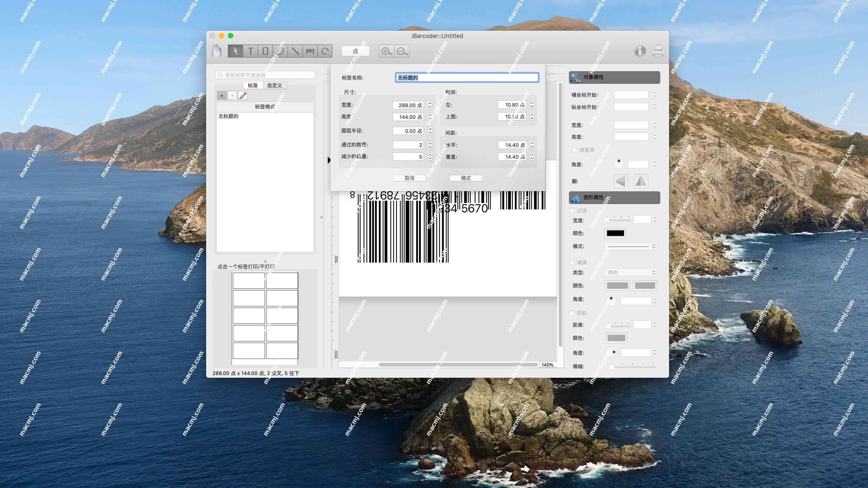
Task: Click the flip vertical triangle icon
Action: [641, 181]
